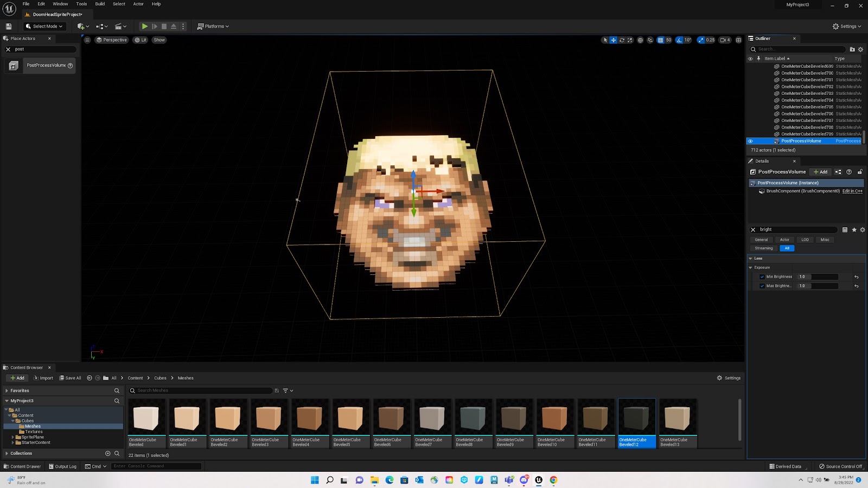868x488 pixels.
Task: Open the Select Mode dropdown
Action: (44, 26)
